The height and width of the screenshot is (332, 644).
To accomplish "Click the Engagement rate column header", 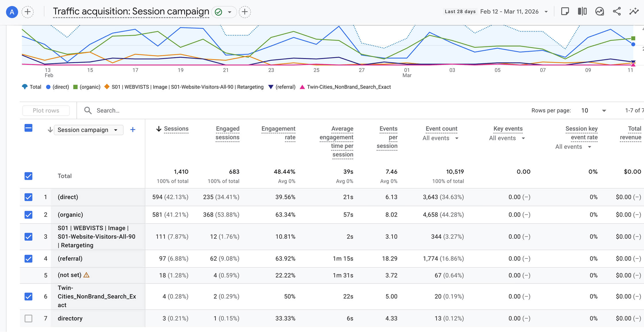I will click(x=278, y=133).
